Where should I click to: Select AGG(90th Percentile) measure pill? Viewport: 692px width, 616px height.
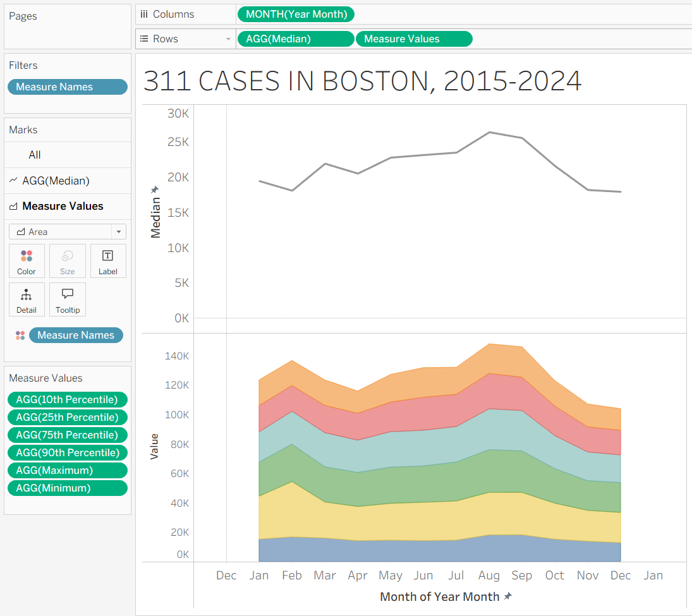pyautogui.click(x=68, y=453)
